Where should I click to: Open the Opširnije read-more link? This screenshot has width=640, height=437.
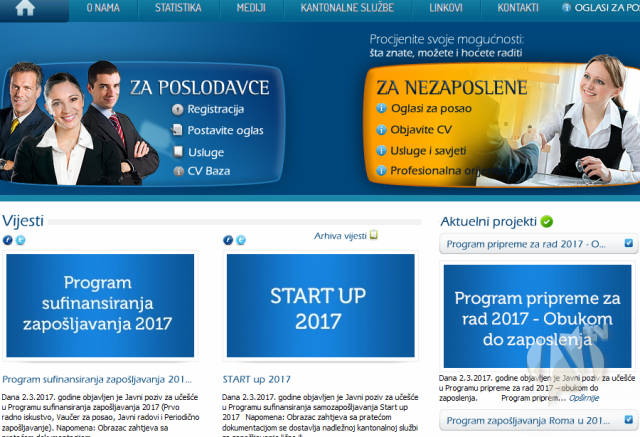[x=584, y=398]
